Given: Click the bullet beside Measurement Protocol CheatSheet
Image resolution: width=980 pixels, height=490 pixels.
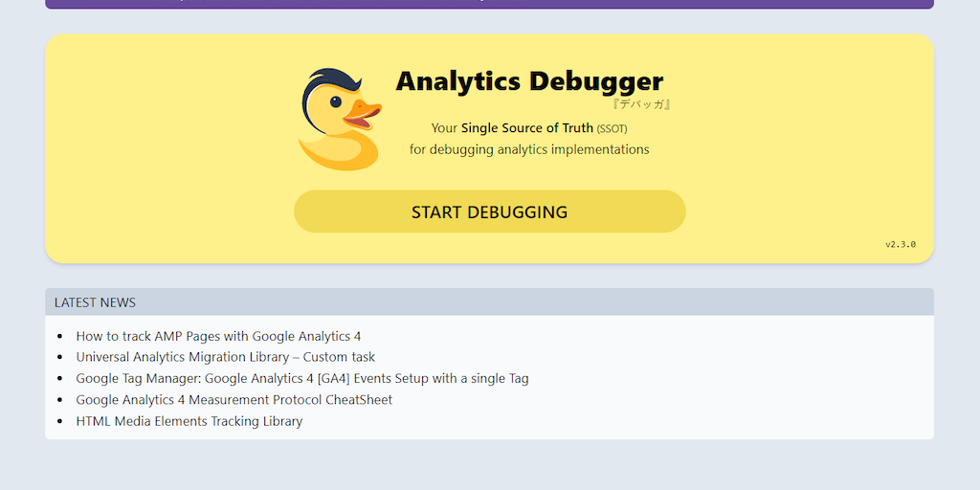Looking at the screenshot, I should [59, 400].
